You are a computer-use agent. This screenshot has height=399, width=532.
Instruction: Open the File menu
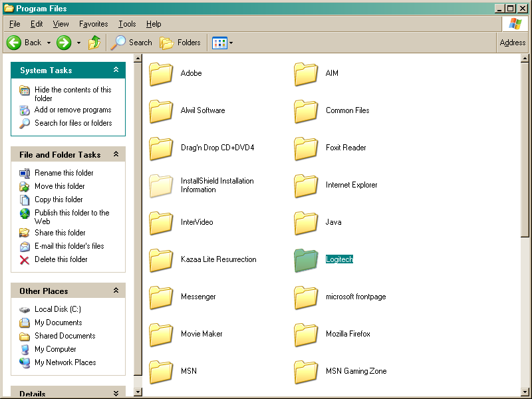[x=15, y=24]
